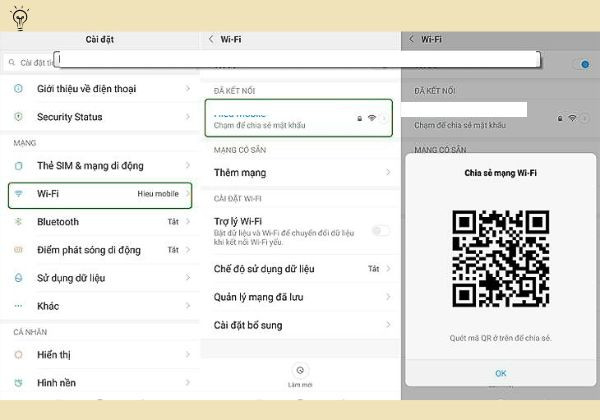Open the Hình nền settings entry

100,383
